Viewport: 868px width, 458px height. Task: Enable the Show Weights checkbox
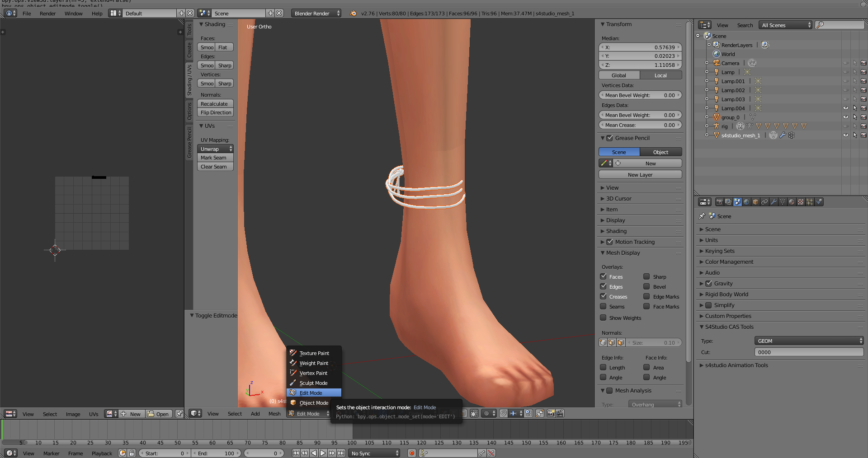pyautogui.click(x=603, y=318)
